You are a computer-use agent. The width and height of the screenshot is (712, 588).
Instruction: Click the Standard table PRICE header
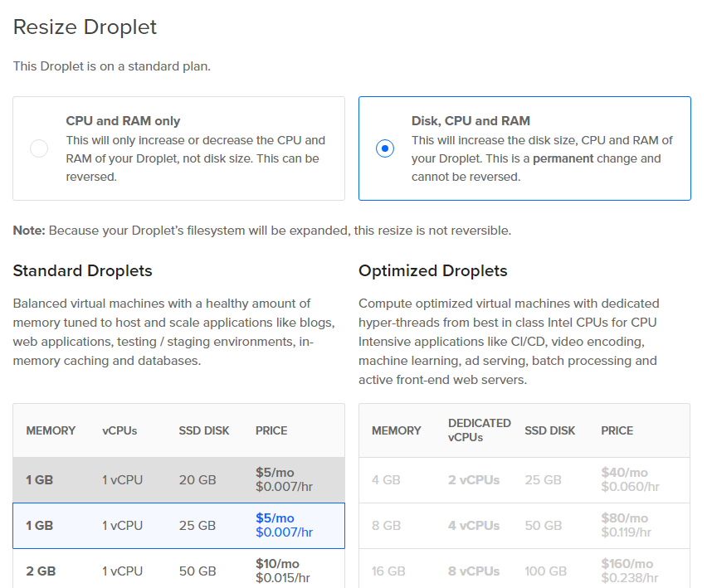click(271, 430)
